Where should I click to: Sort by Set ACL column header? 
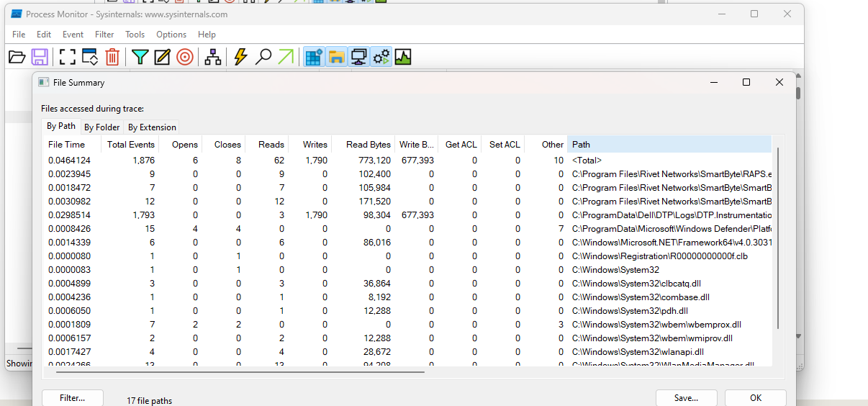(503, 145)
